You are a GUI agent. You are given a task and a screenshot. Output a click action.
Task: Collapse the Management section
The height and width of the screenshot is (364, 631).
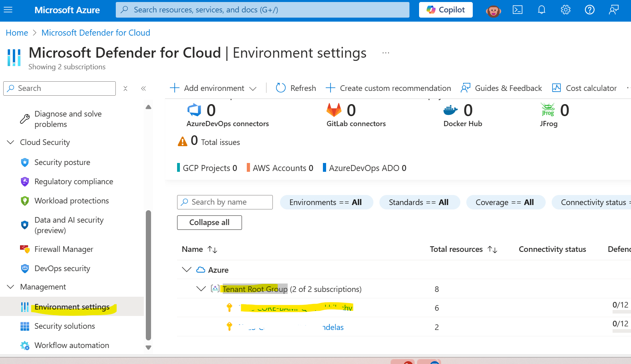pos(10,287)
